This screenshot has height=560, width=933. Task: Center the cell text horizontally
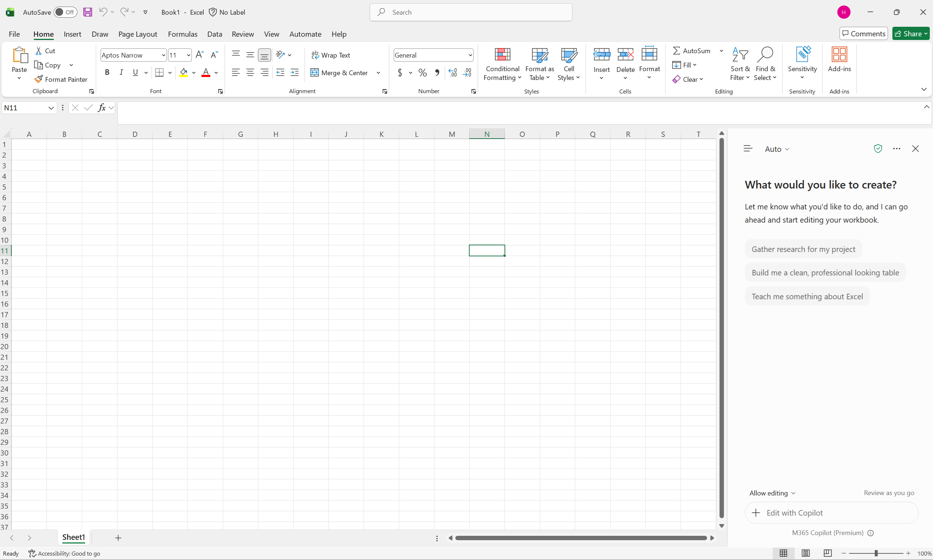point(250,73)
